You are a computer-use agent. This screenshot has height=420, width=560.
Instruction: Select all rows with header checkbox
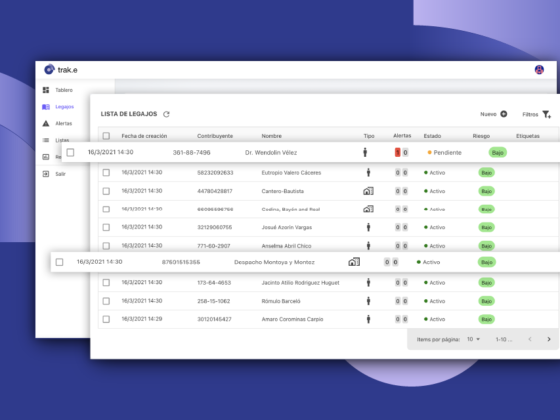(x=106, y=136)
